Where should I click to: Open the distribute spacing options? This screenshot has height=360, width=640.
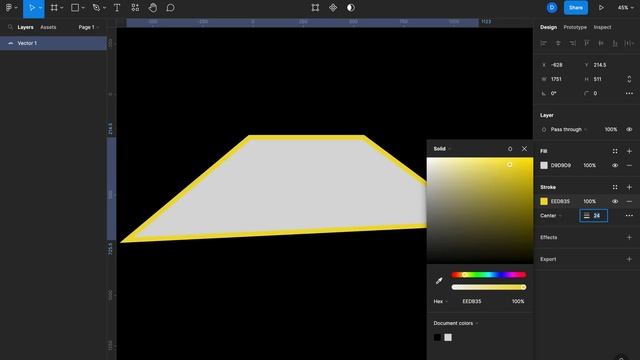coord(629,43)
